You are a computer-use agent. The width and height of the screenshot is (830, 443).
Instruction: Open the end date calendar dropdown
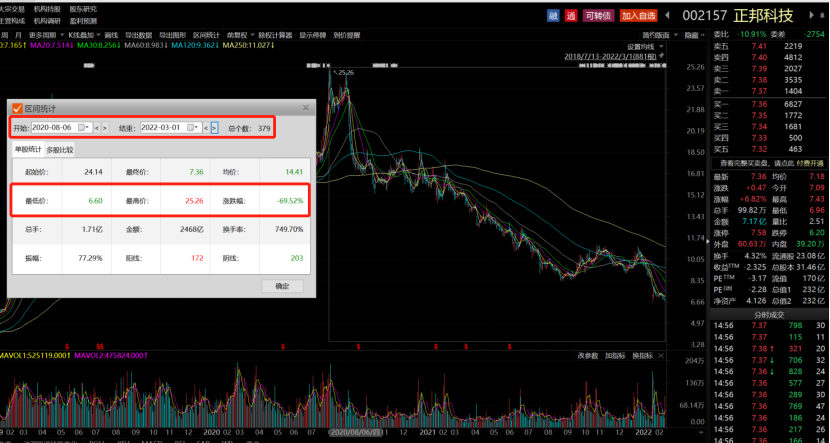point(194,128)
